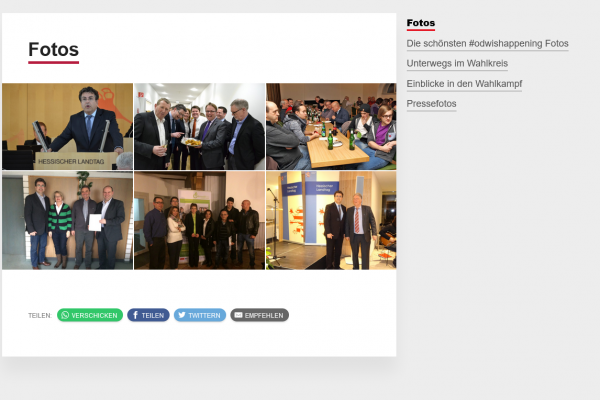Viewport: 600px width, 400px height.
Task: Select the Fotos sidebar heading
Action: pyautogui.click(x=421, y=23)
